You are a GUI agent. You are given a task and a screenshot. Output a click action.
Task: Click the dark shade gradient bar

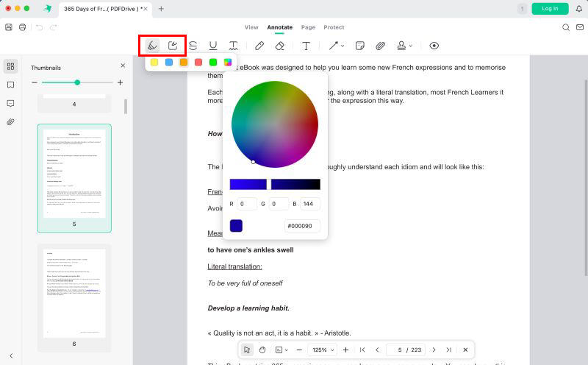(x=295, y=185)
